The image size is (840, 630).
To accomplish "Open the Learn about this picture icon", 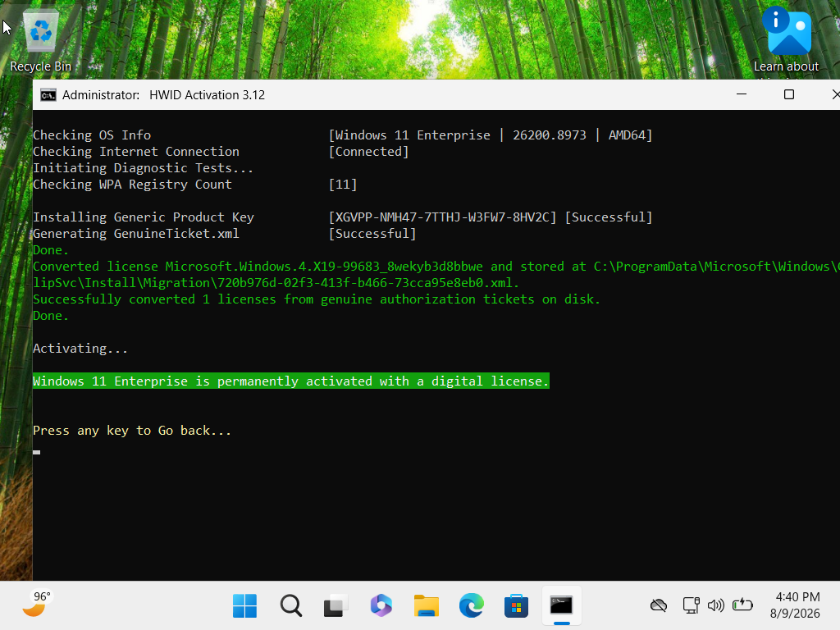I will tap(787, 42).
